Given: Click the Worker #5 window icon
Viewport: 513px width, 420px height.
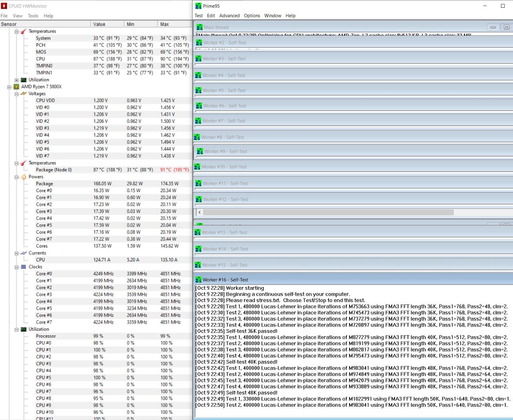Looking at the screenshot, I should point(199,90).
